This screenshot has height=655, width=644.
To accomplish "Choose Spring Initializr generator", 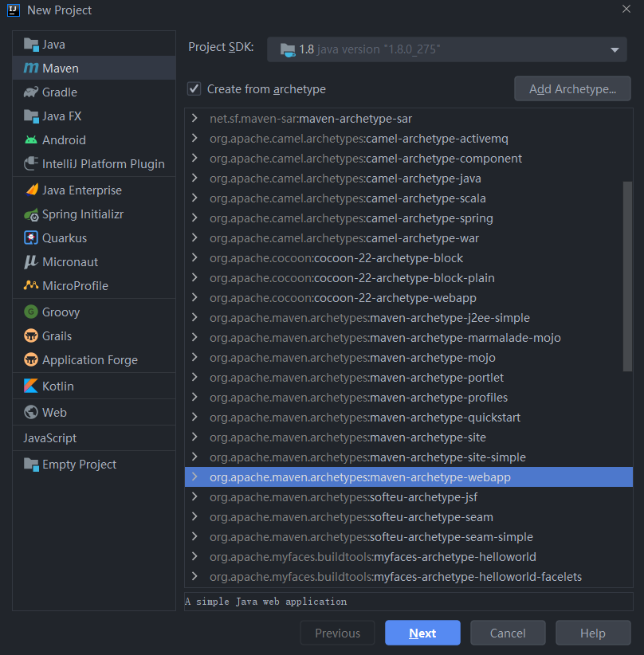I will click(94, 214).
